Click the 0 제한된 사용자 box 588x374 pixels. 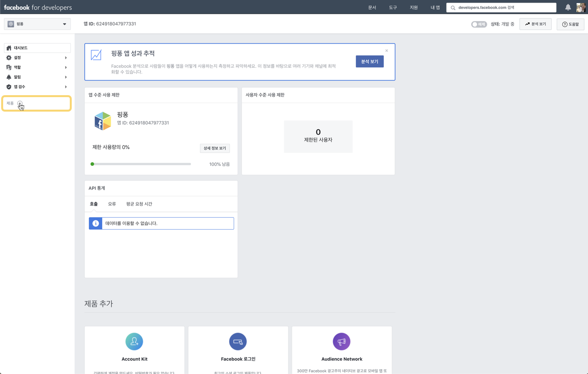click(318, 136)
